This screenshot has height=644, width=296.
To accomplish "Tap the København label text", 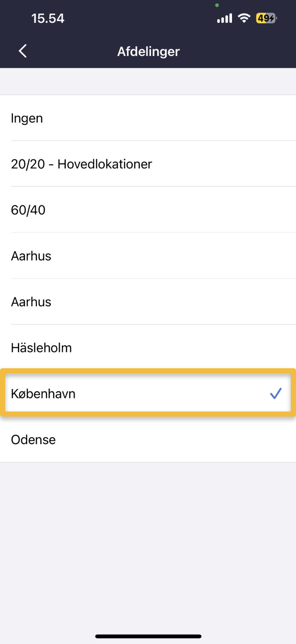I will (x=43, y=394).
